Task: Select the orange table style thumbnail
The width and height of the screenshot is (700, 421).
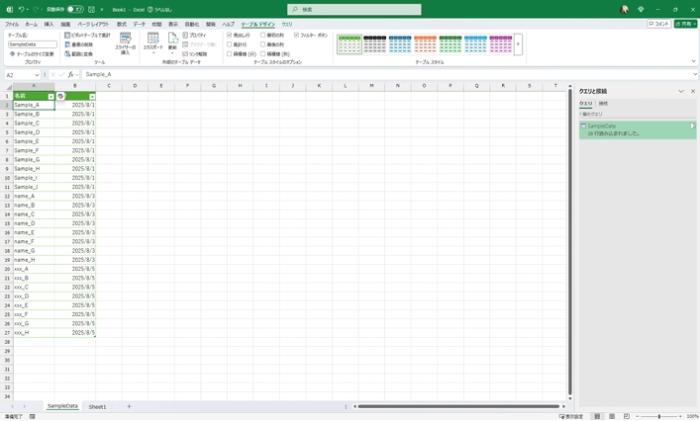Action: click(x=425, y=43)
